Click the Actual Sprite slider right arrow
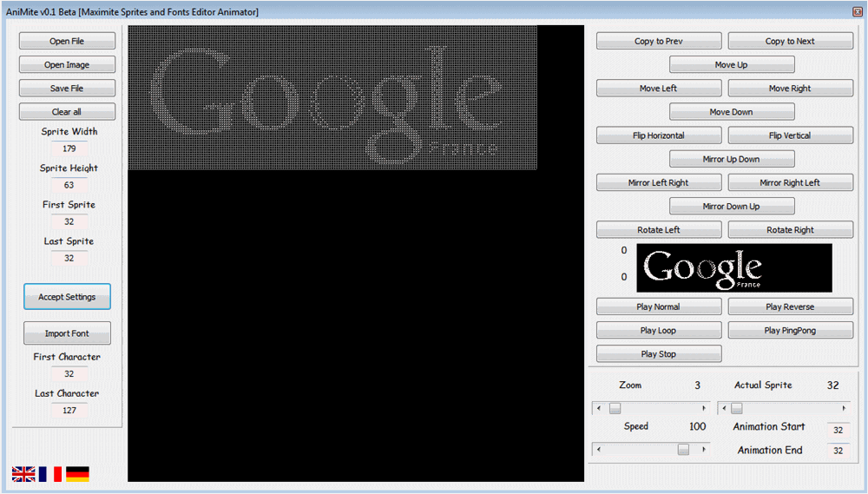Viewport: 868px width, 494px height. point(844,408)
